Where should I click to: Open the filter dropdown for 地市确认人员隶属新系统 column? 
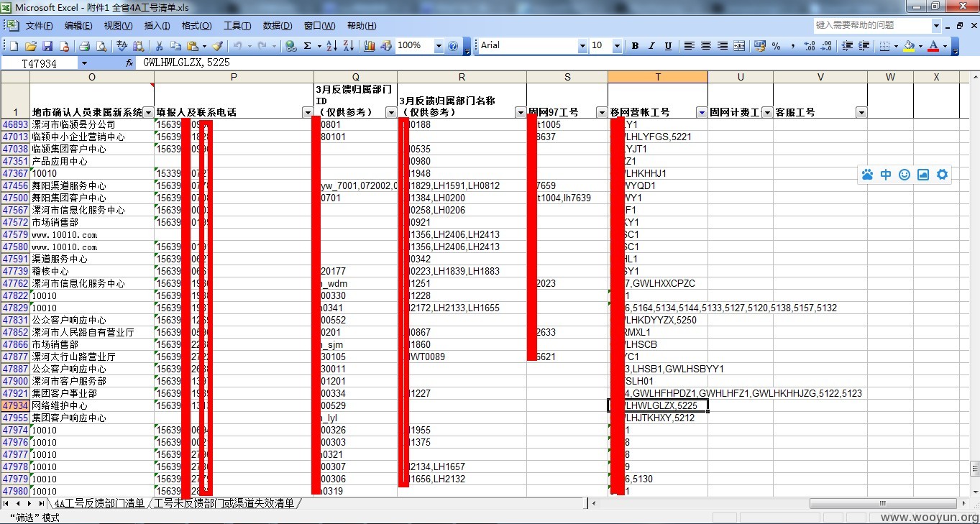[x=149, y=113]
